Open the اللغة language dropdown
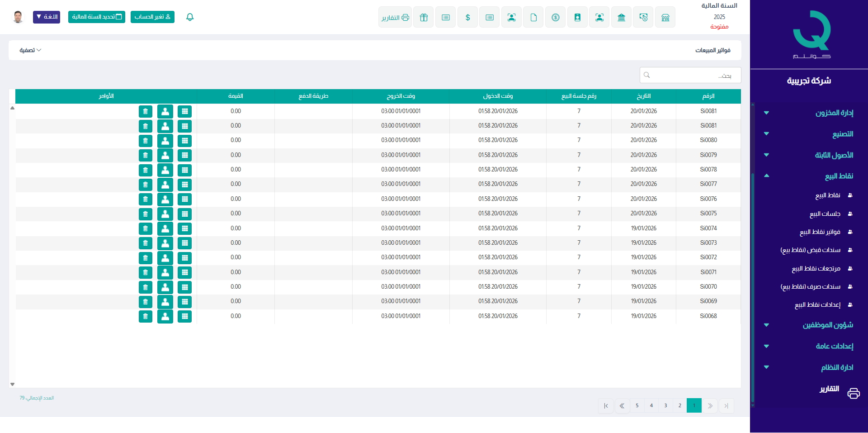This screenshot has width=868, height=433. 47,17
